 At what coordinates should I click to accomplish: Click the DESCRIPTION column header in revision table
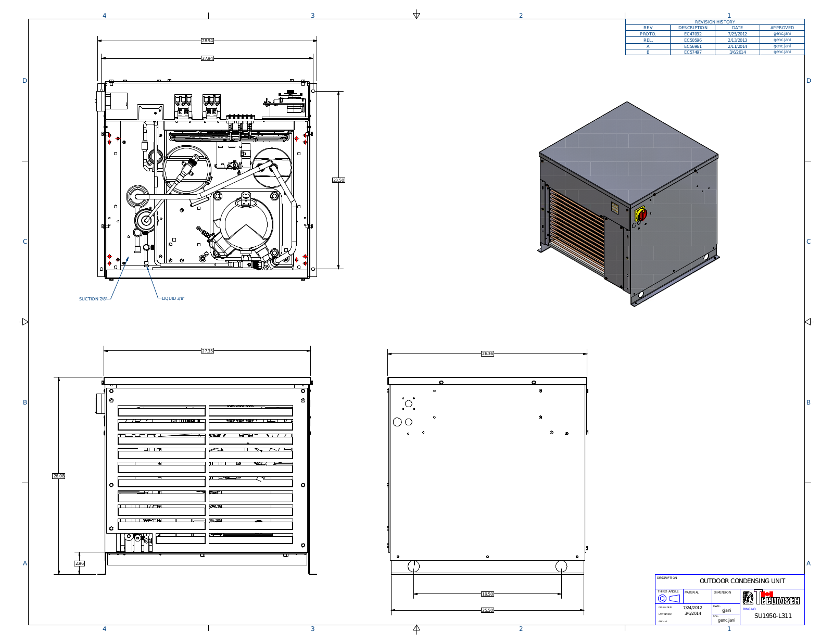pyautogui.click(x=692, y=28)
